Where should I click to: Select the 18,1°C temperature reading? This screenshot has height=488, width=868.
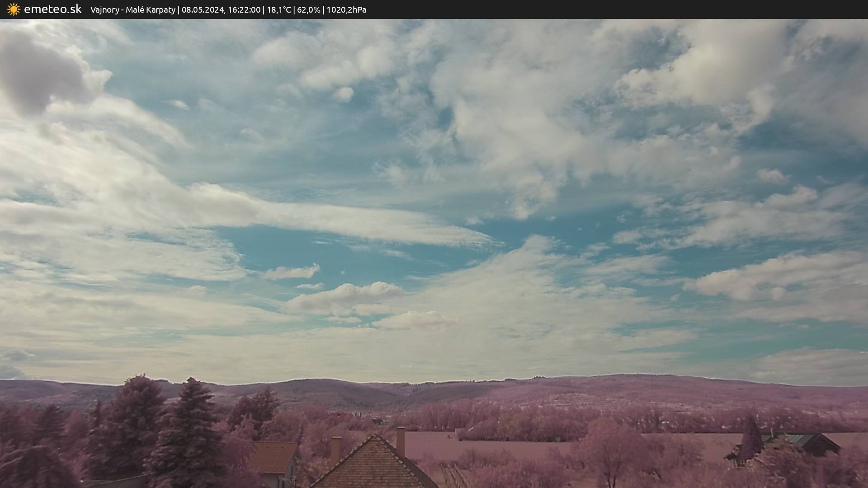pos(278,10)
